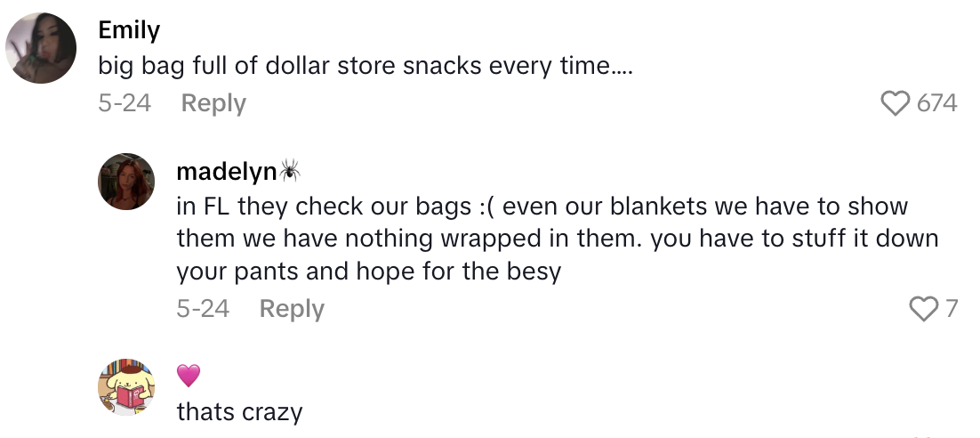
Task: Click the "thats crazy" comment text
Action: click(x=239, y=412)
